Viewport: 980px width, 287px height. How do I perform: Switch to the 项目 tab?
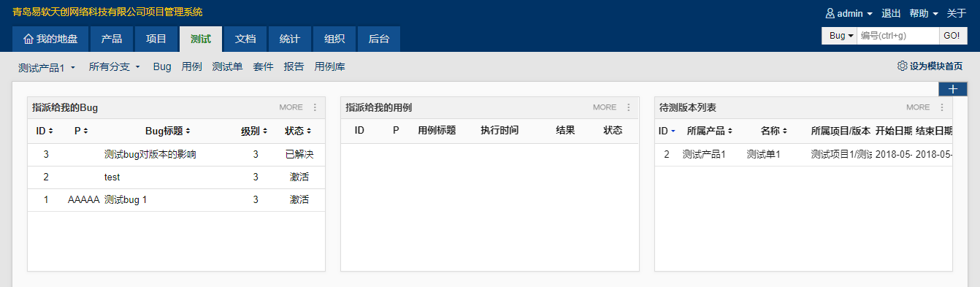[x=156, y=39]
